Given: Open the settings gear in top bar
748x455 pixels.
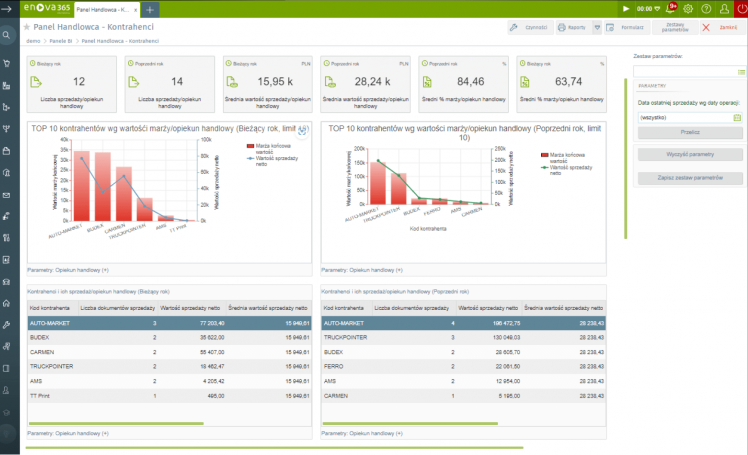Looking at the screenshot, I should point(688,8).
